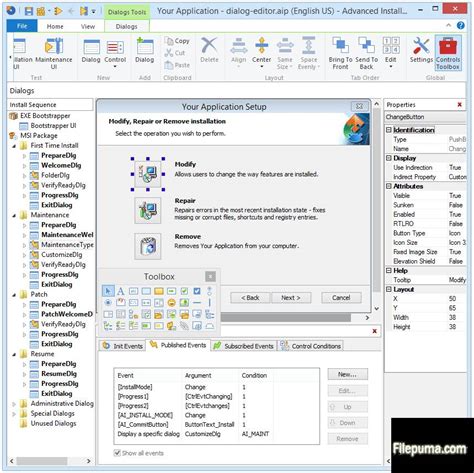Image resolution: width=474 pixels, height=473 pixels.
Task: Click the New... event button
Action: (348, 374)
